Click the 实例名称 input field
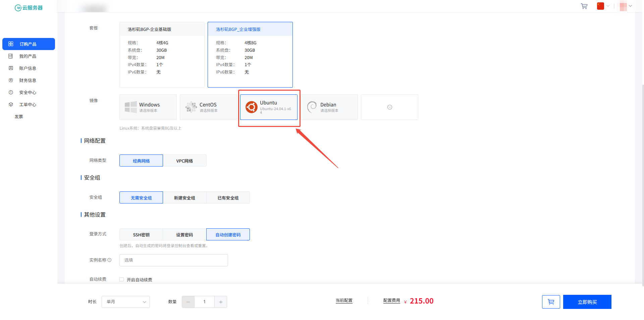The height and width of the screenshot is (320, 644). (173, 260)
